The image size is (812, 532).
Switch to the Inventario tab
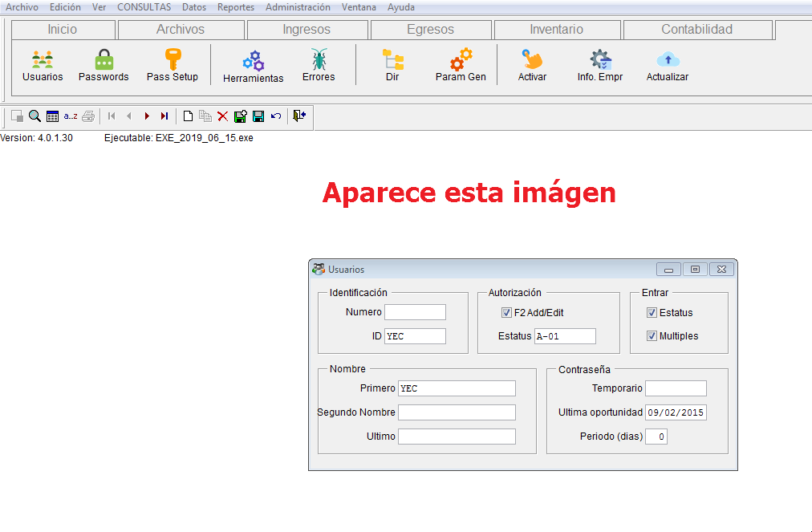pyautogui.click(x=557, y=30)
